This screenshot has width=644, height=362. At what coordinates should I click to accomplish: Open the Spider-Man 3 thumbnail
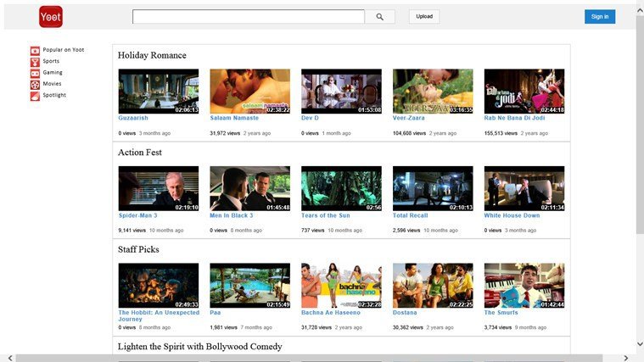[x=159, y=188]
